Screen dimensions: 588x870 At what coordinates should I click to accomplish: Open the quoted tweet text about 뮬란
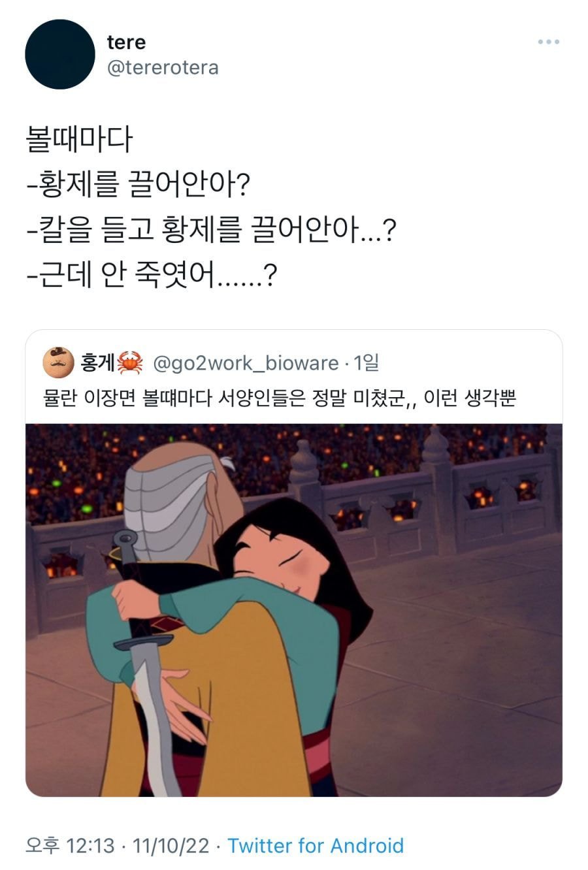(x=280, y=397)
